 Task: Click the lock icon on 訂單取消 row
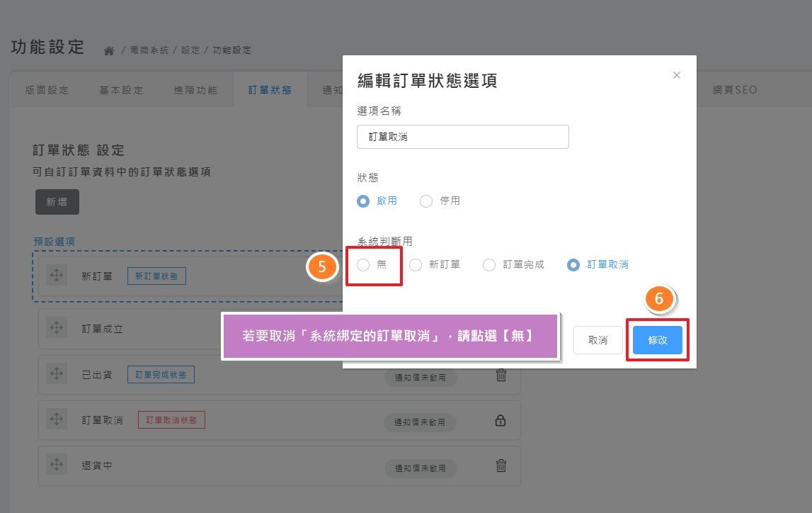[501, 421]
